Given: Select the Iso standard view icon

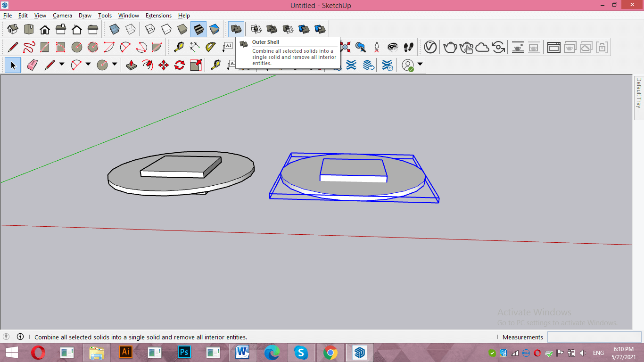Looking at the screenshot, I should click(13, 30).
